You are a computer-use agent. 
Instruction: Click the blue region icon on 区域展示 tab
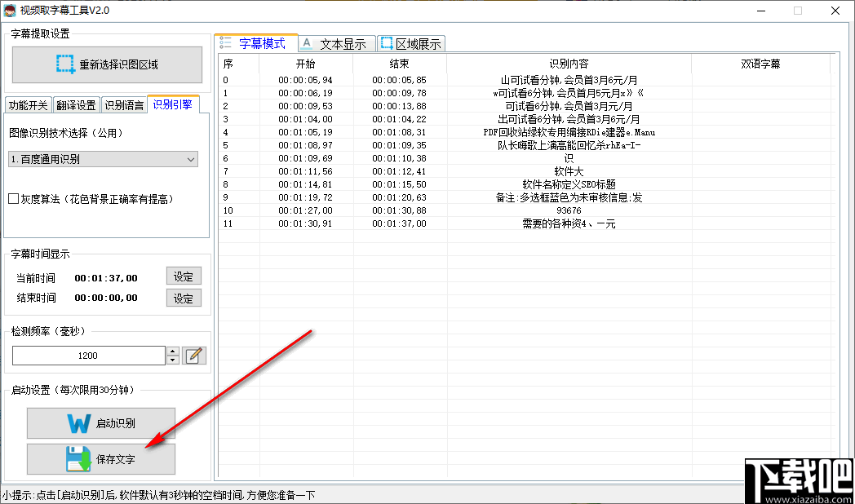386,43
